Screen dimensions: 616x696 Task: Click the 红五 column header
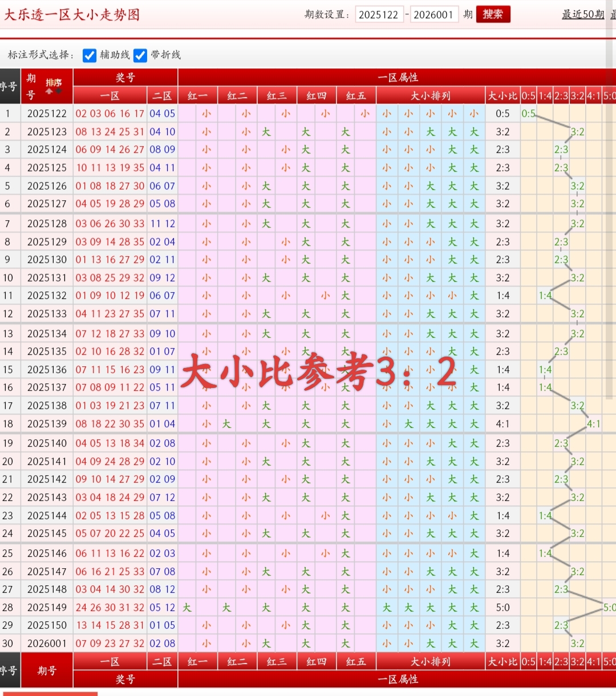point(356,95)
